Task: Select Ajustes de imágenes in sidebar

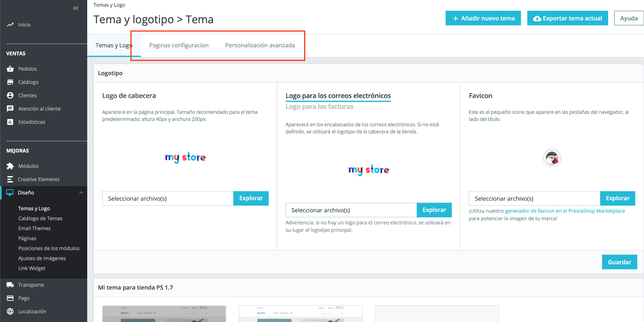Action: click(42, 258)
